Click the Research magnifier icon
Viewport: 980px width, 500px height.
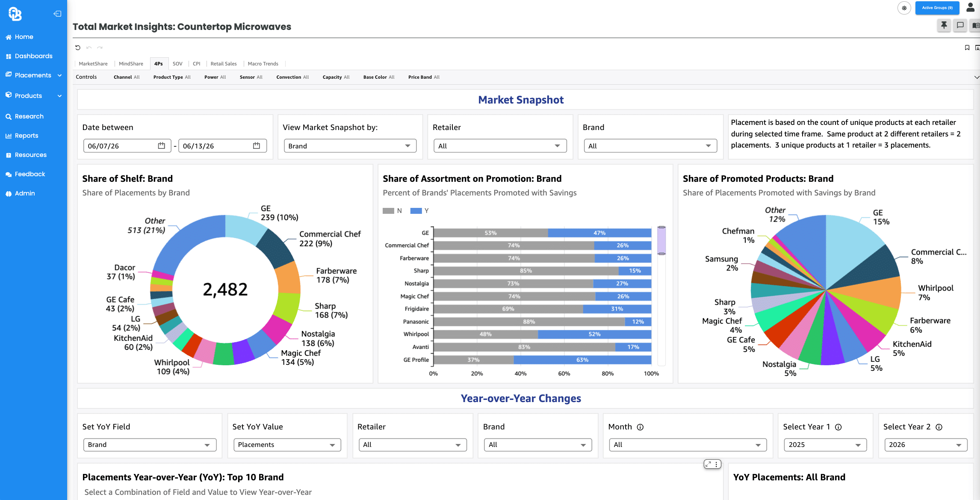point(9,117)
